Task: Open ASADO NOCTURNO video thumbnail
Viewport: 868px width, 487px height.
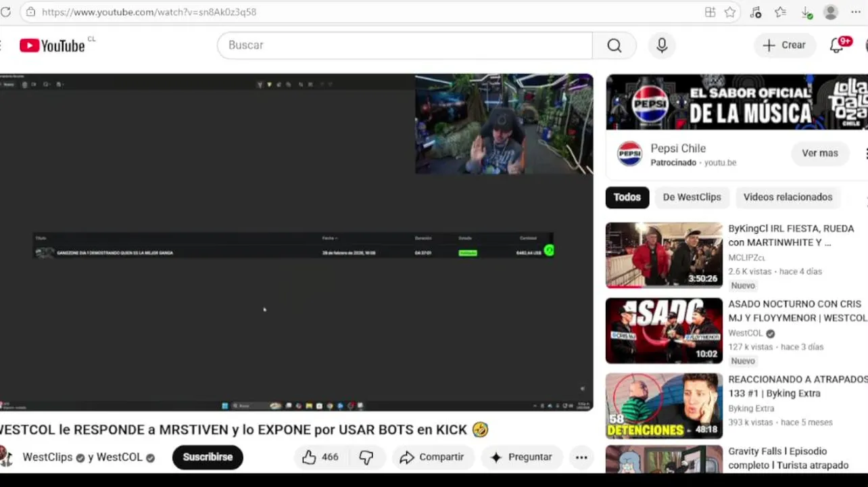Action: [664, 331]
